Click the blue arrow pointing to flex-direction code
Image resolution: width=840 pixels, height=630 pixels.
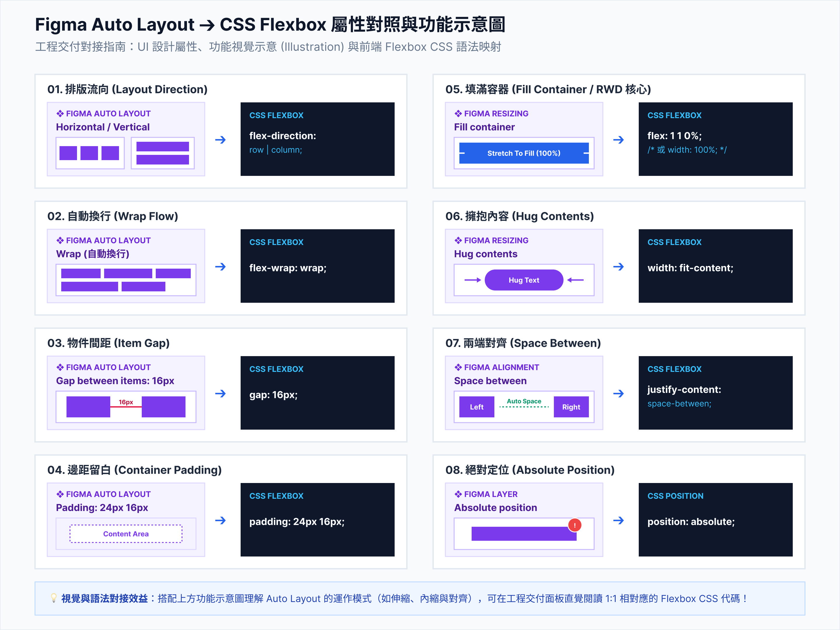pyautogui.click(x=220, y=140)
